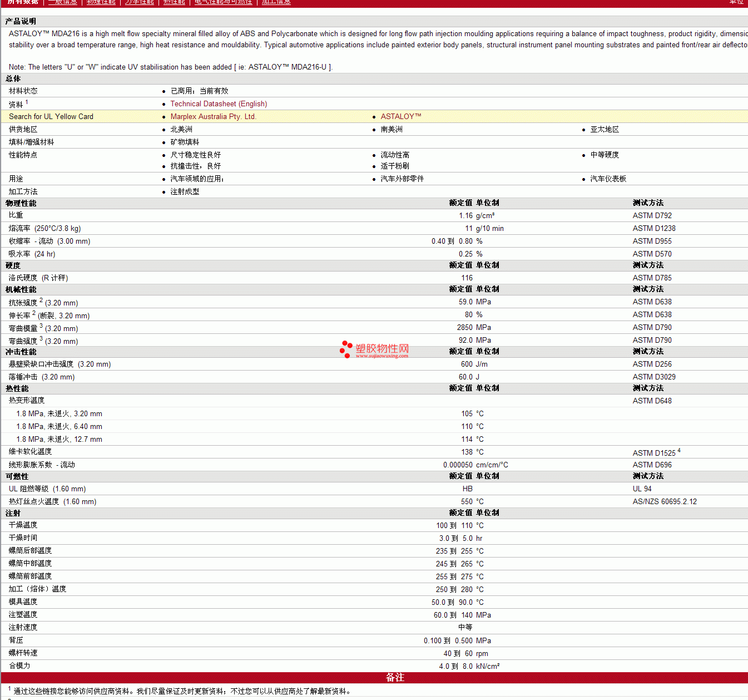The width and height of the screenshot is (748, 700).
Task: Click the 螺筒中部温度 row label
Action: [x=30, y=564]
